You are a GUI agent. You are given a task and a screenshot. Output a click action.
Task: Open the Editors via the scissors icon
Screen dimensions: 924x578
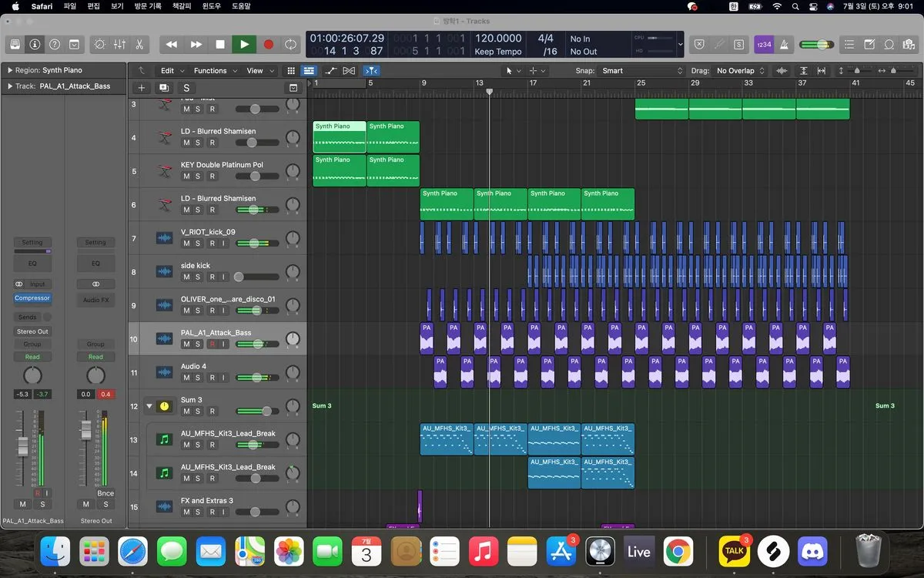pyautogui.click(x=139, y=45)
